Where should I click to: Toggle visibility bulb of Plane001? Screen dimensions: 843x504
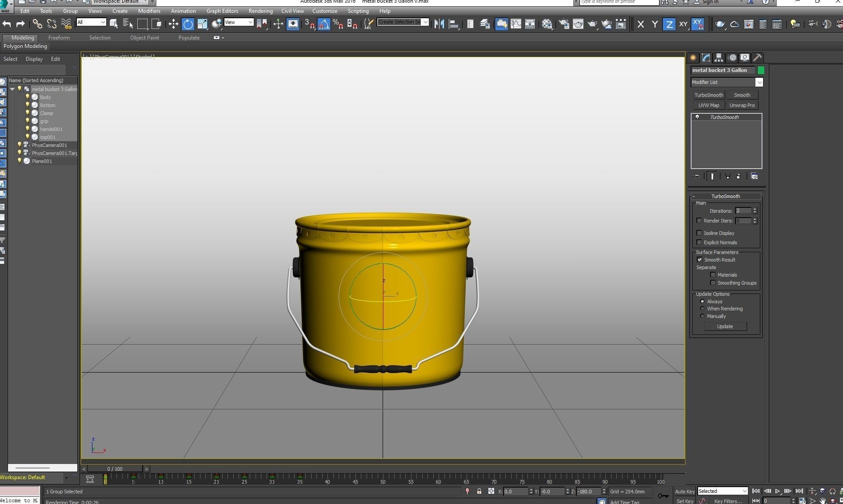coord(19,161)
